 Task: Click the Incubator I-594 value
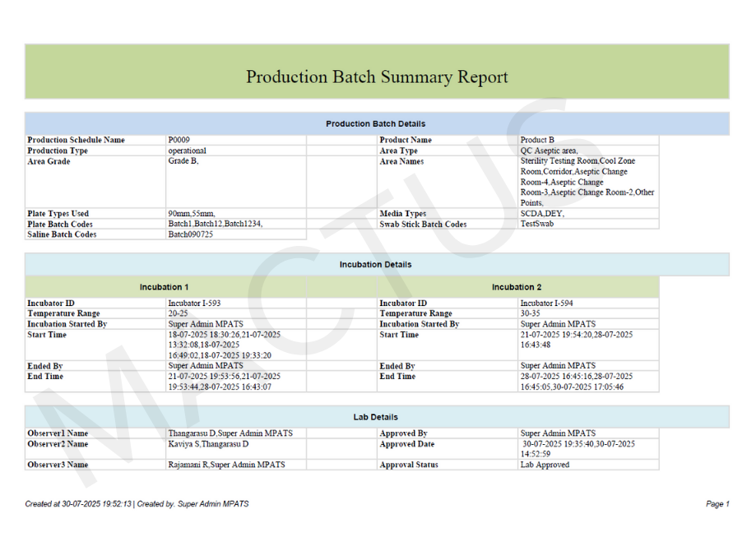point(547,303)
